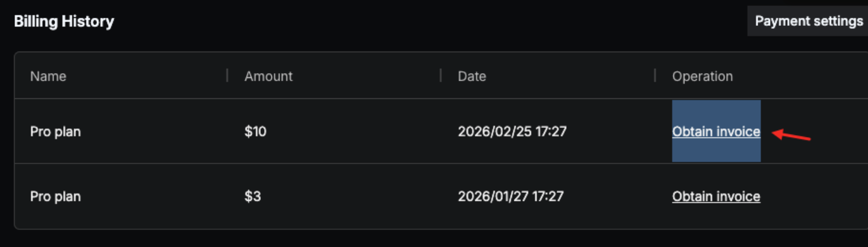Image resolution: width=868 pixels, height=247 pixels.
Task: Click the Amount column header
Action: pyautogui.click(x=268, y=76)
